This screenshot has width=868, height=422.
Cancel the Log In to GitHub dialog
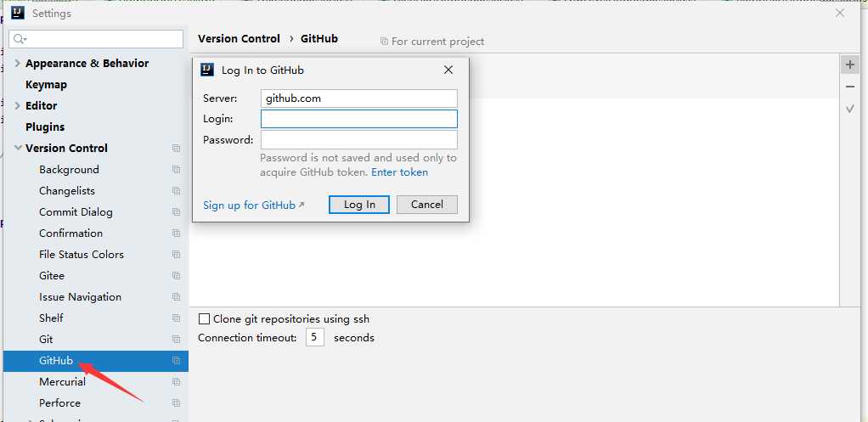point(426,205)
